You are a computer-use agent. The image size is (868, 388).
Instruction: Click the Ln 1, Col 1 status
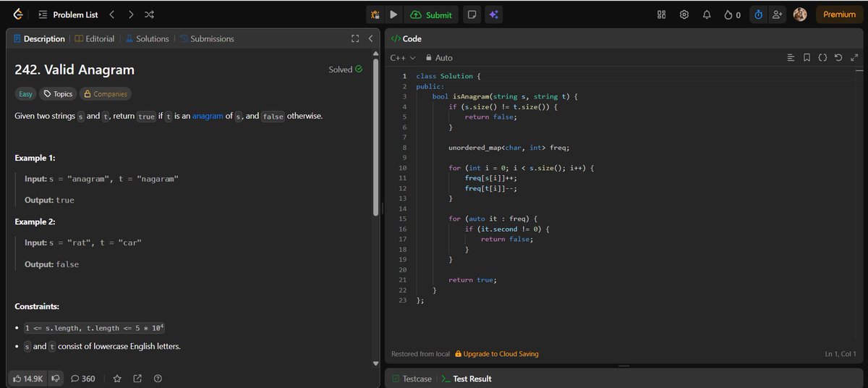pyautogui.click(x=841, y=354)
